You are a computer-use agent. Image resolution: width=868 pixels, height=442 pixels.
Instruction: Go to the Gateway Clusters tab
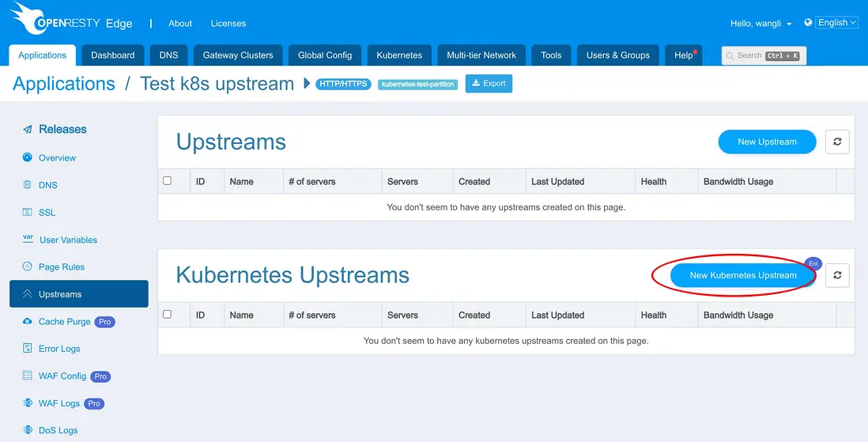point(238,55)
